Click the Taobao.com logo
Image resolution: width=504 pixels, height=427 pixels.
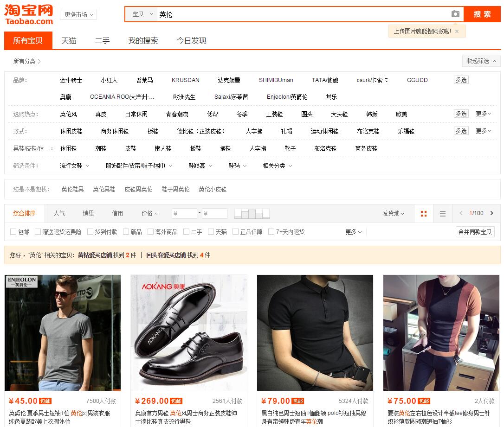[x=28, y=13]
